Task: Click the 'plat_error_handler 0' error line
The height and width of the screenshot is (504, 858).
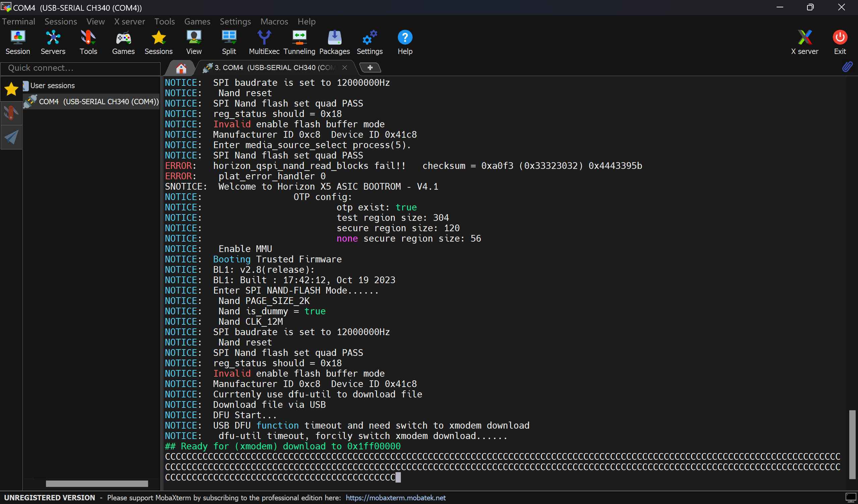Action: click(245, 176)
